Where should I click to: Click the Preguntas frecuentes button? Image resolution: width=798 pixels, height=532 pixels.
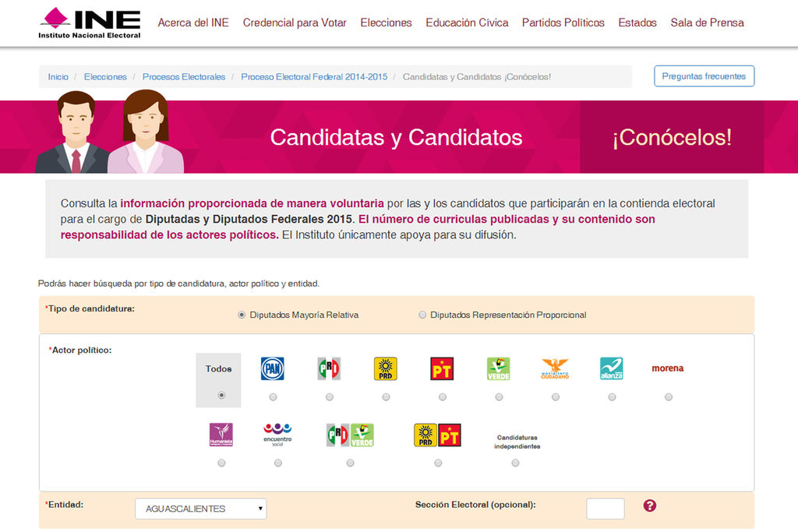704,76
